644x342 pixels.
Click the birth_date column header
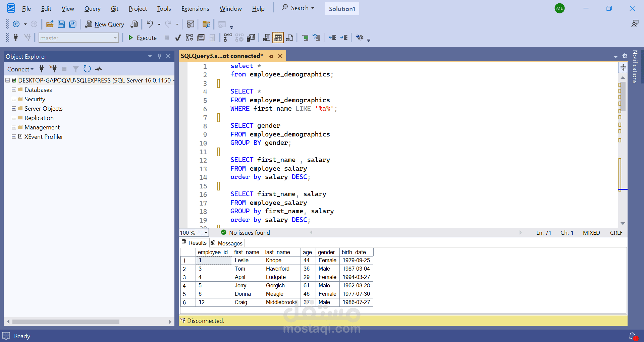coord(356,252)
